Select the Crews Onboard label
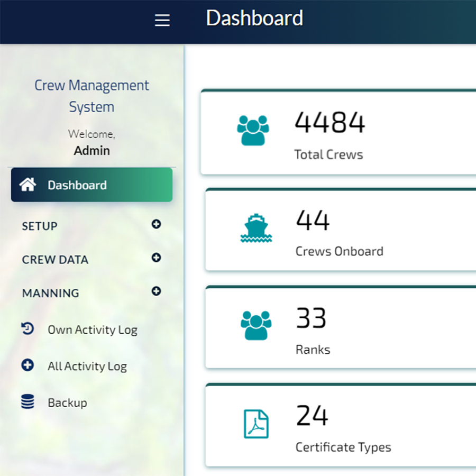The image size is (476, 476). click(340, 251)
